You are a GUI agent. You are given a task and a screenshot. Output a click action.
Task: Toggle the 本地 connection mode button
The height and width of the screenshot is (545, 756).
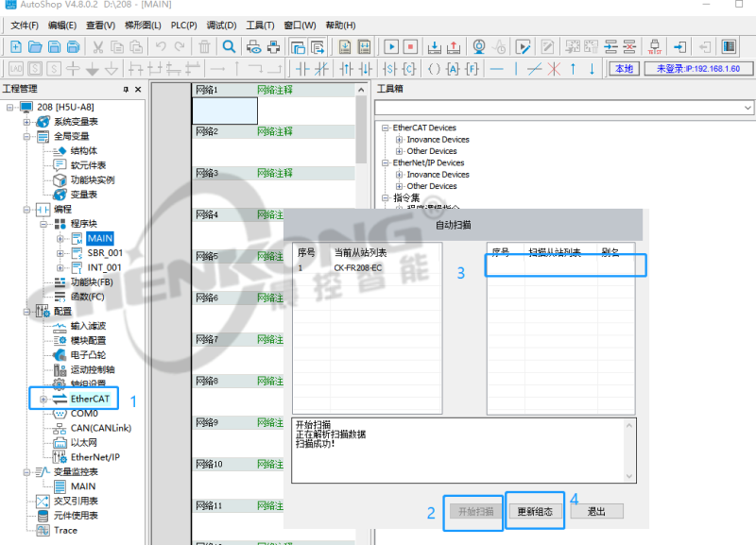(625, 68)
